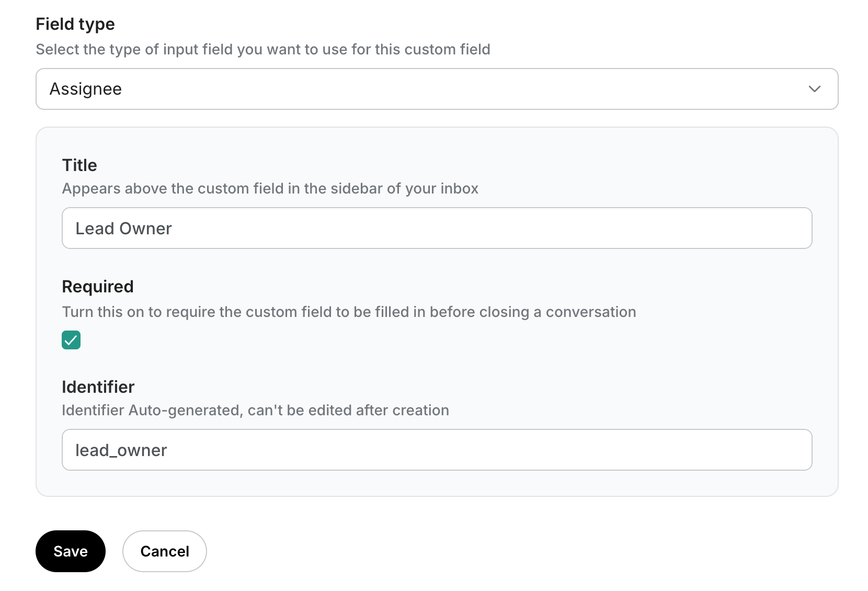
Task: Click the Title helper text about sidebar
Action: (x=270, y=188)
